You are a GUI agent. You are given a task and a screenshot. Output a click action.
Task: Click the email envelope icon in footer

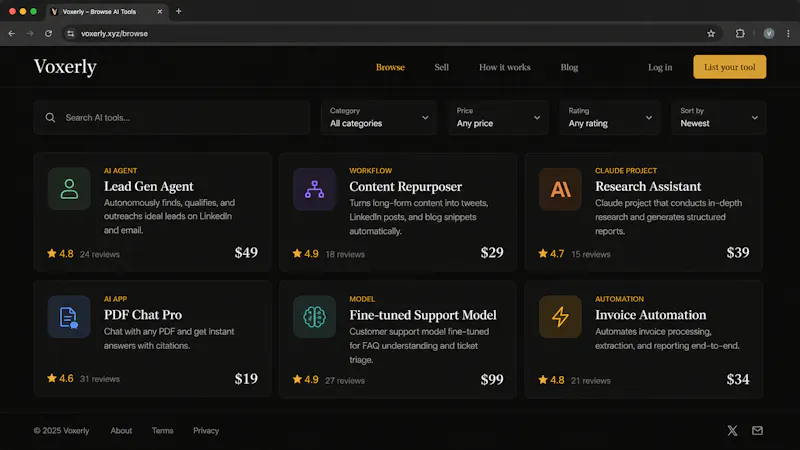pos(757,431)
